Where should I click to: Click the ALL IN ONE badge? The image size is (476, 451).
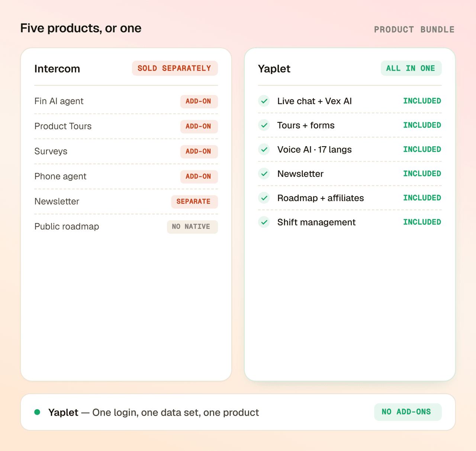click(411, 68)
